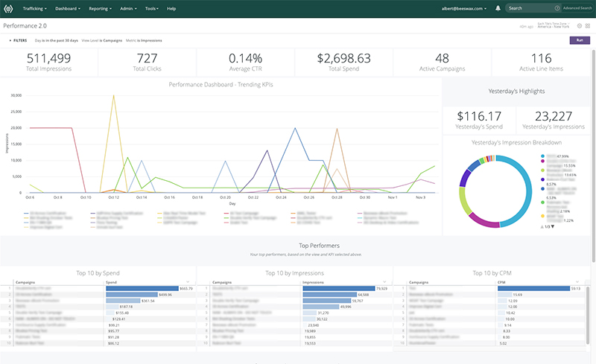Open the Reporting menu

[x=101, y=8]
